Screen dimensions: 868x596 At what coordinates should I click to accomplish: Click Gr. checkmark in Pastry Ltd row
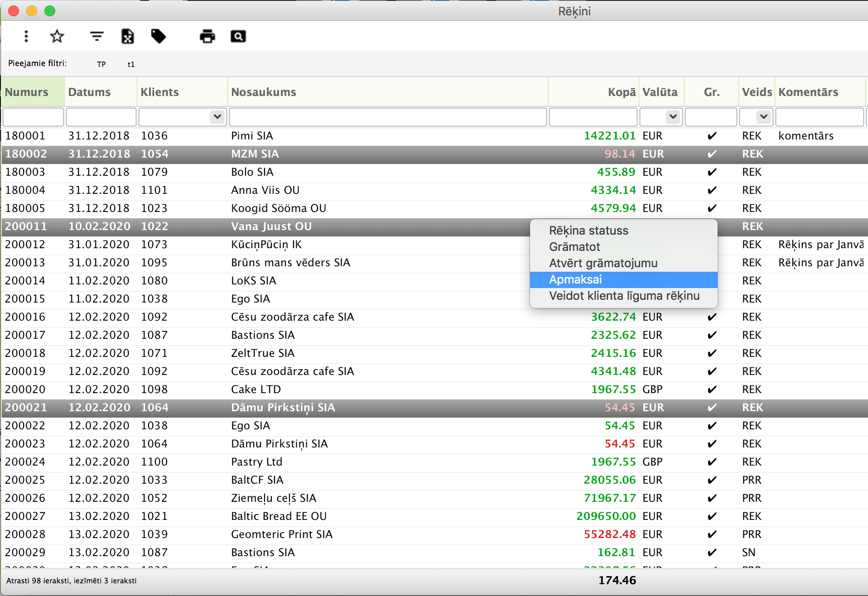pyautogui.click(x=712, y=462)
